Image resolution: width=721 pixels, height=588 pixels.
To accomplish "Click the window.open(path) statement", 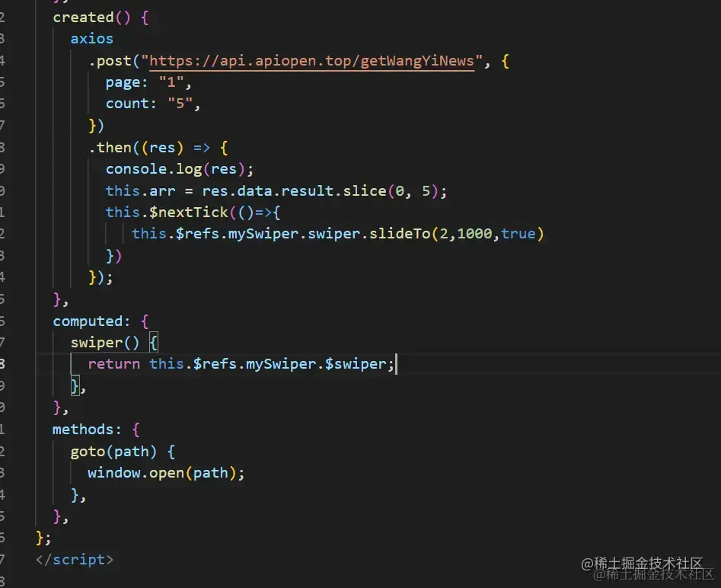I will pyautogui.click(x=166, y=473).
